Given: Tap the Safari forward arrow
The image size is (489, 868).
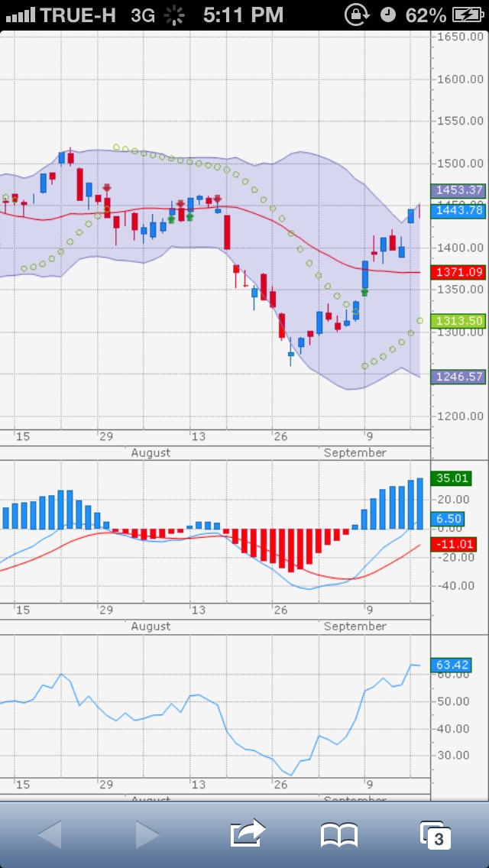Looking at the screenshot, I should pos(147,834).
